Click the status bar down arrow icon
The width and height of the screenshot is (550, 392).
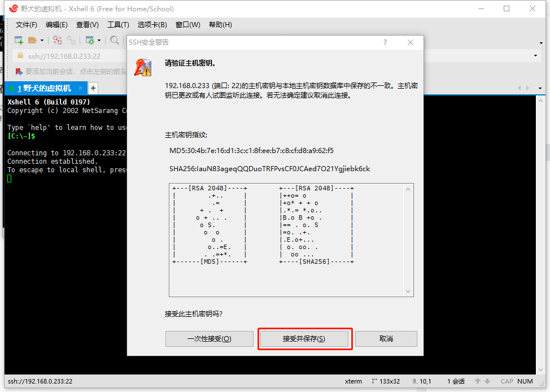[x=487, y=381]
